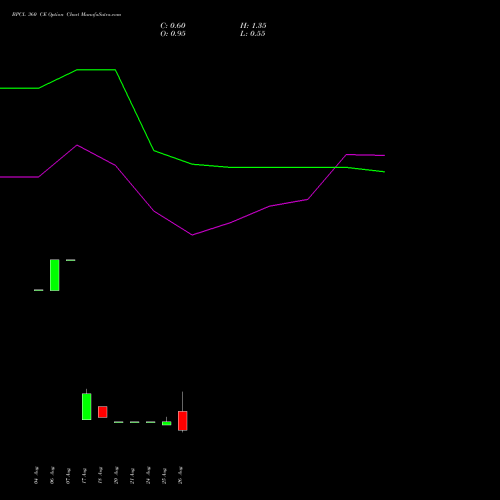Image resolution: width=500 pixels, height=500 pixels.
Task: Click the "17 Aug" date axis label
Action: click(84, 475)
